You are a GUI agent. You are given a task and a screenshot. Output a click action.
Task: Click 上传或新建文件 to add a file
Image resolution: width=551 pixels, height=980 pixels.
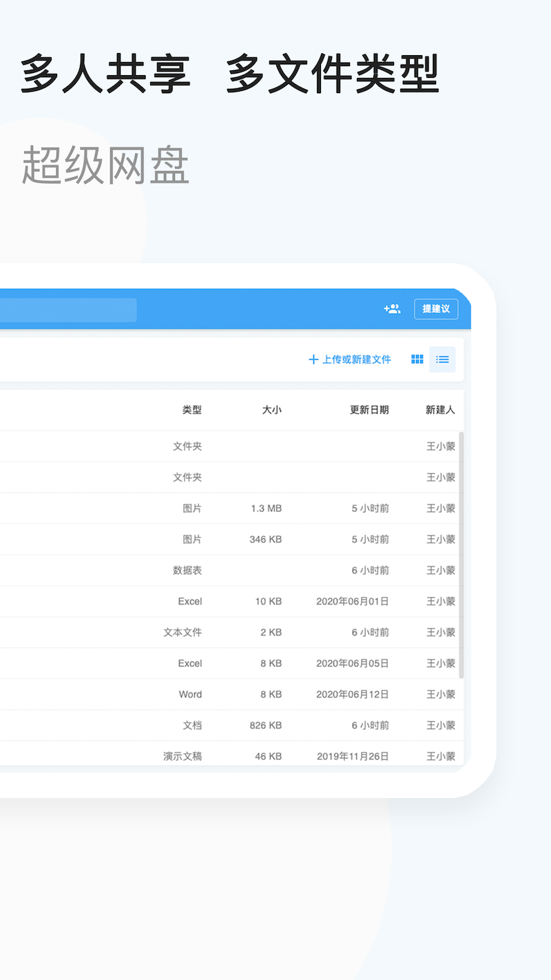tap(350, 359)
